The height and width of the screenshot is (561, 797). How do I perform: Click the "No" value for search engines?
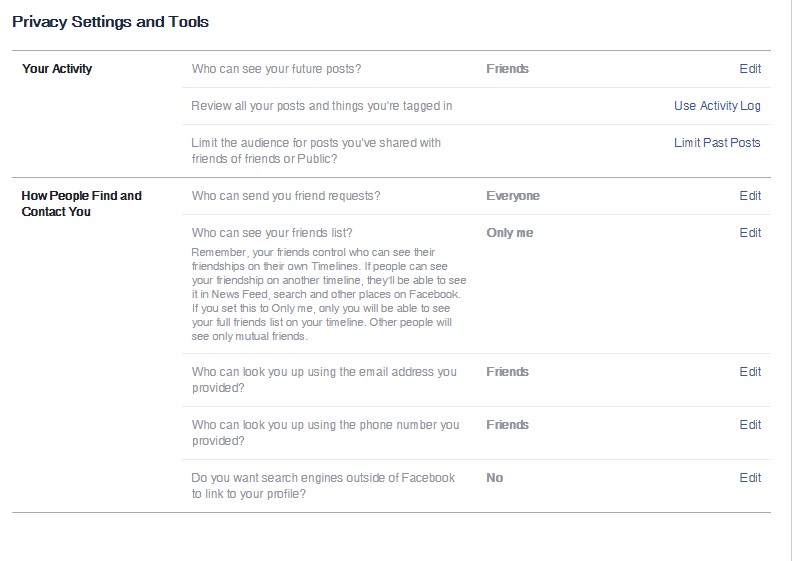click(495, 478)
